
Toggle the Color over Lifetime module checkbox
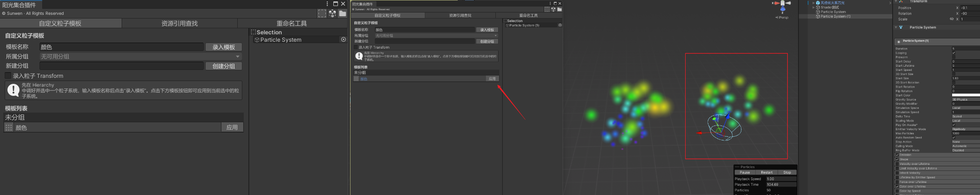pos(897,186)
